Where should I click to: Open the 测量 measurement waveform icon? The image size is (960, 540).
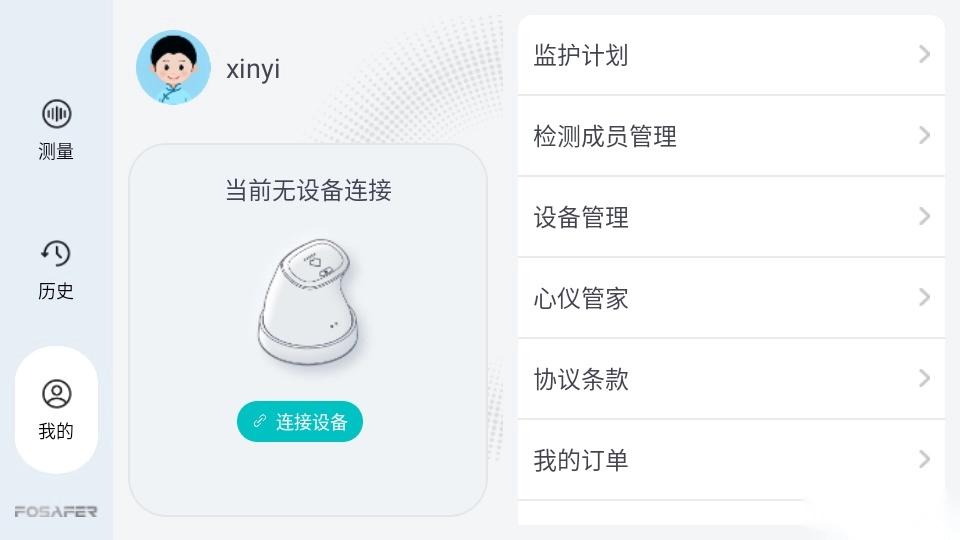56,114
